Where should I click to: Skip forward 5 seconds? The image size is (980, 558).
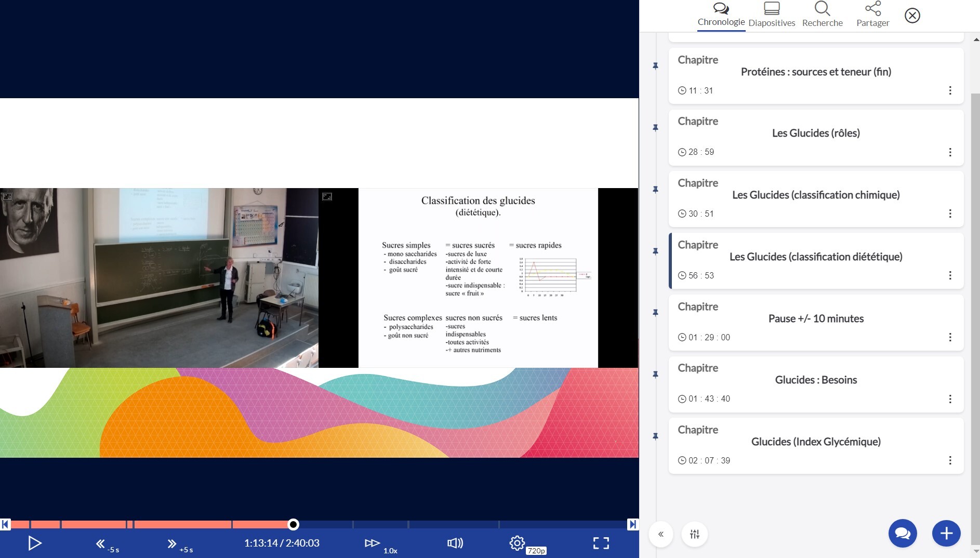(179, 544)
